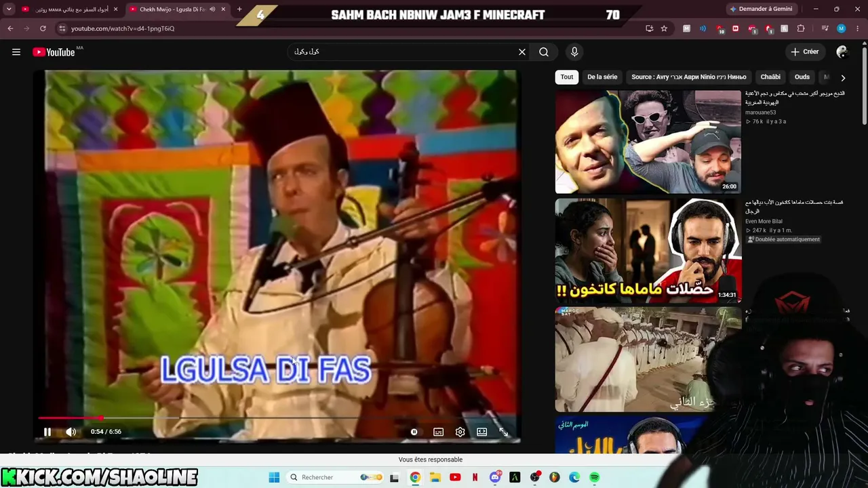This screenshot has height=488, width=868.
Task: Toggle subtitles in the video player
Action: pyautogui.click(x=439, y=432)
